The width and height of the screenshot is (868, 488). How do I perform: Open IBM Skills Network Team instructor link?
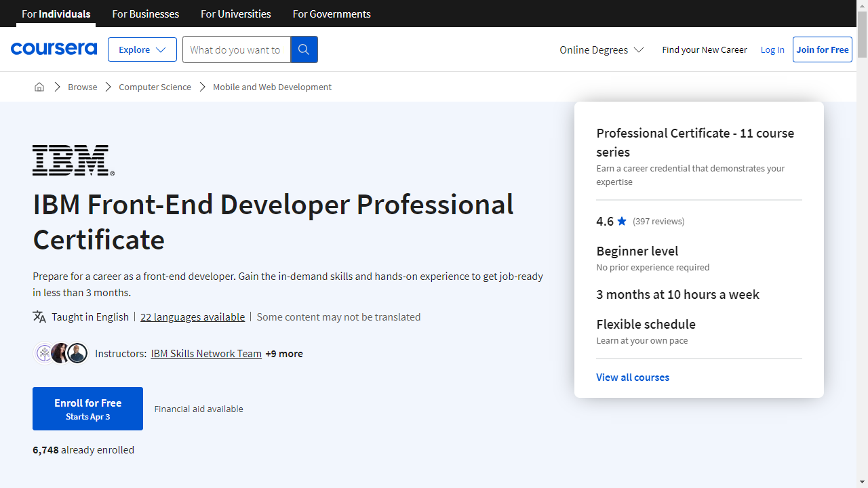pos(206,353)
